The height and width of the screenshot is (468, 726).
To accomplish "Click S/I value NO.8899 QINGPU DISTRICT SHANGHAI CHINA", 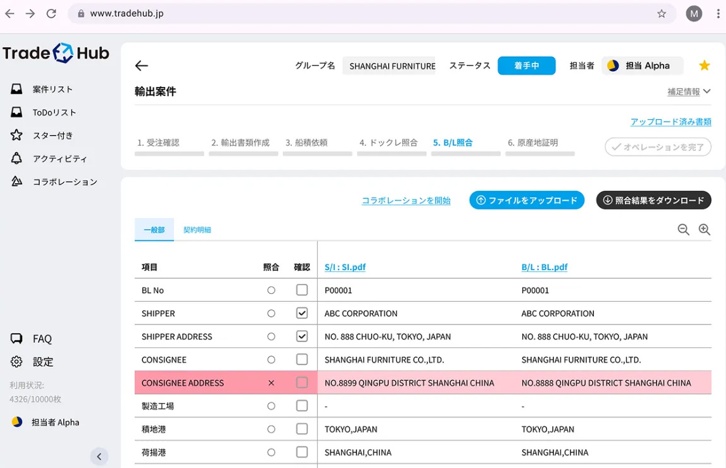I will coord(409,383).
